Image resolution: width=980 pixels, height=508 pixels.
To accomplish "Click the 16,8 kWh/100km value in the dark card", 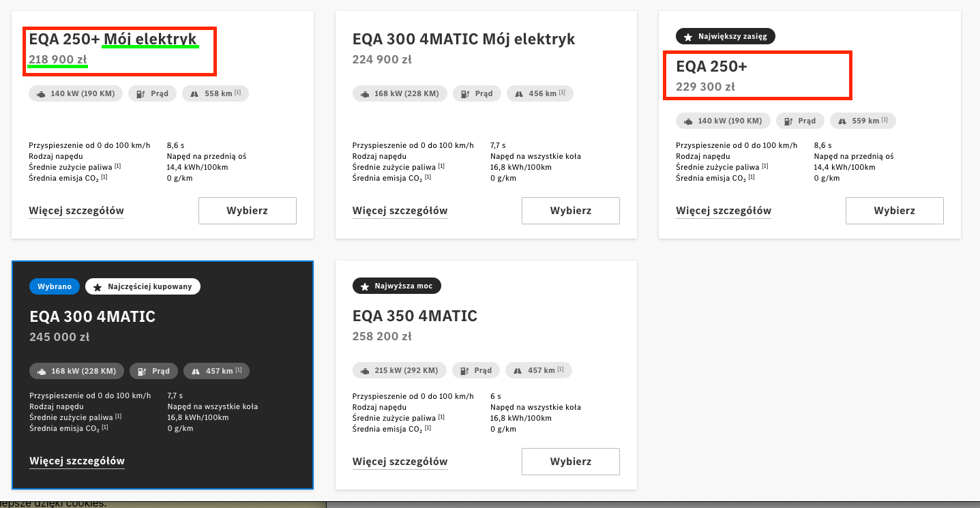I will (x=198, y=418).
